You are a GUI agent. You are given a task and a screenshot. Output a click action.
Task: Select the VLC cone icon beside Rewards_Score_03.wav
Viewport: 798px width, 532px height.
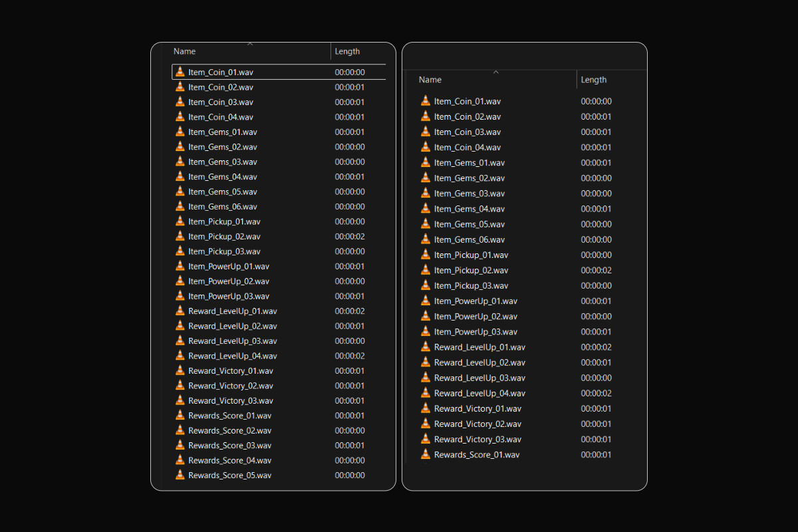(x=180, y=445)
